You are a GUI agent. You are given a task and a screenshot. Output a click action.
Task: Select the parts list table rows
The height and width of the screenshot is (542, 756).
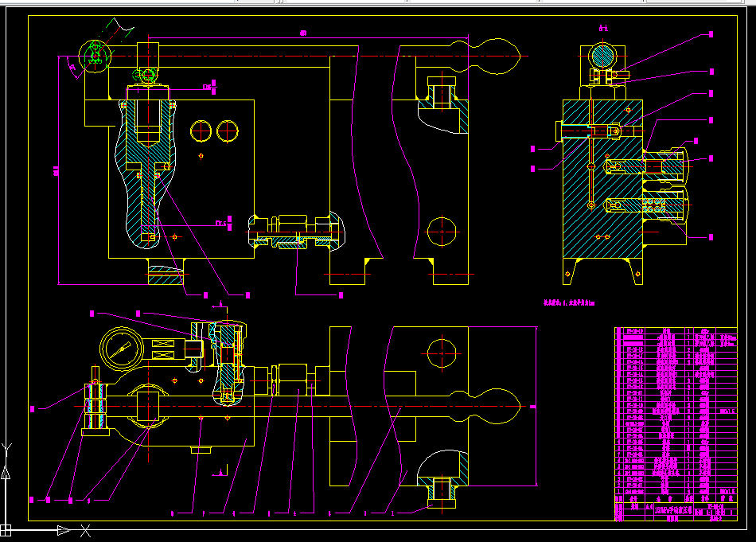click(676, 411)
